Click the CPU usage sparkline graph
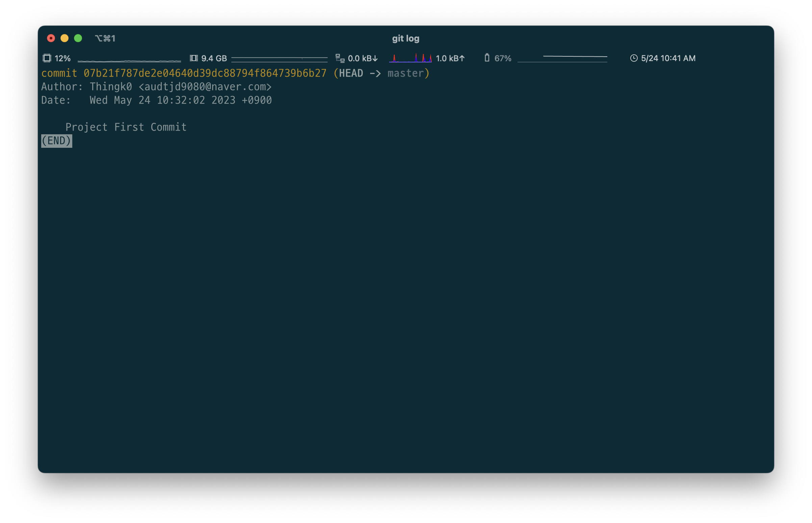 129,60
